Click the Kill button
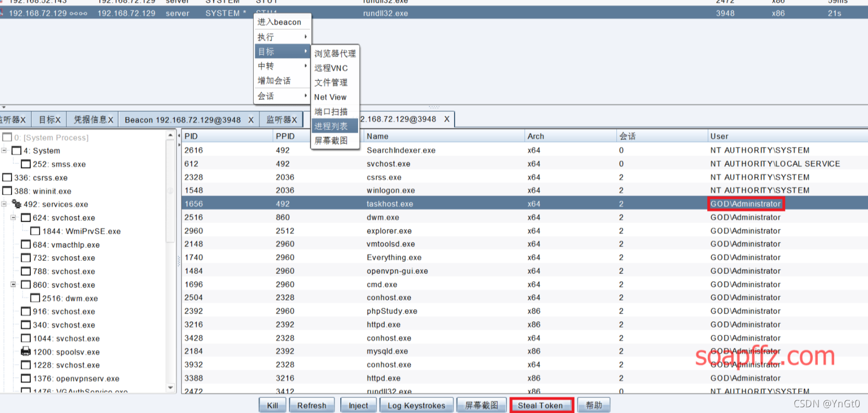Viewport: 868px width, 413px height. pos(272,405)
